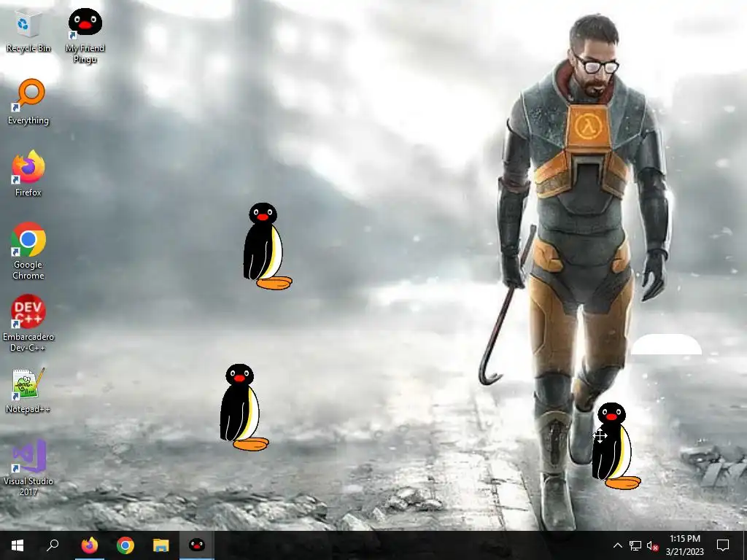Select the Embarcadero Dev-C++ shortcut

[x=28, y=323]
